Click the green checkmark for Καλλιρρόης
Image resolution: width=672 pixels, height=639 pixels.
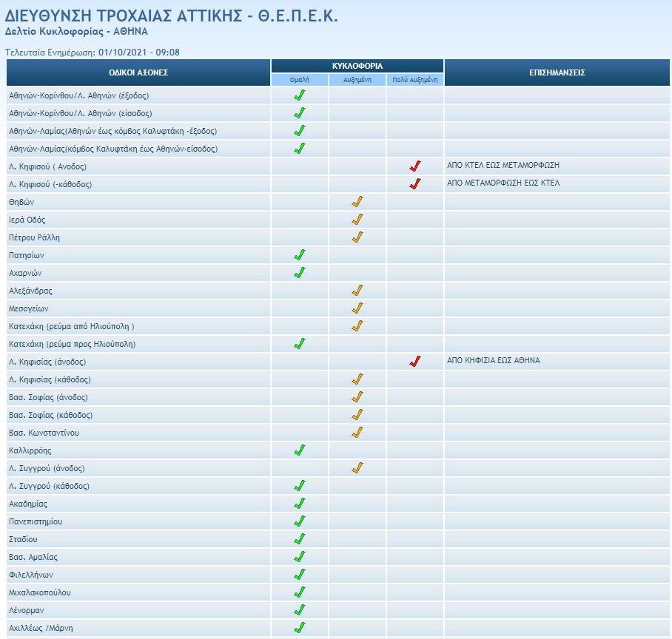[x=300, y=450]
